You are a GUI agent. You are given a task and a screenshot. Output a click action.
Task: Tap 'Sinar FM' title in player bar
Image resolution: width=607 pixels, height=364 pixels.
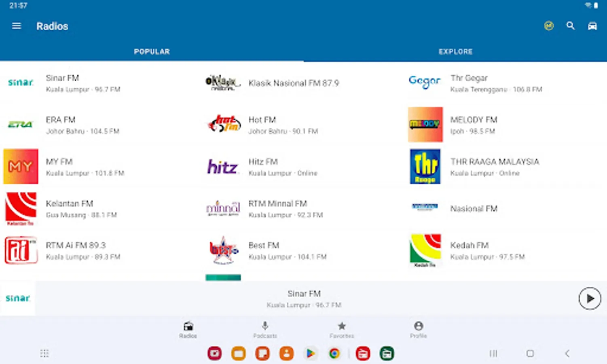click(x=304, y=294)
